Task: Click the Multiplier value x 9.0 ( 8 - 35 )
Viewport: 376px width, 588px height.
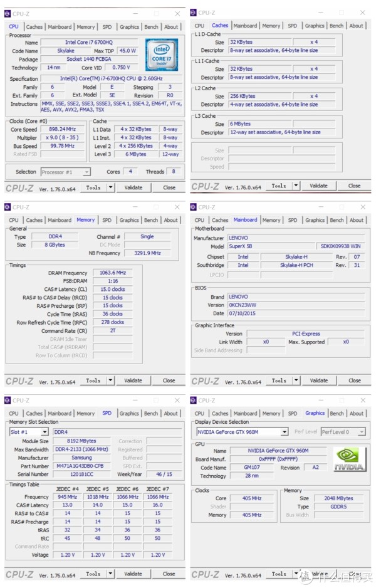Action: coord(62,138)
